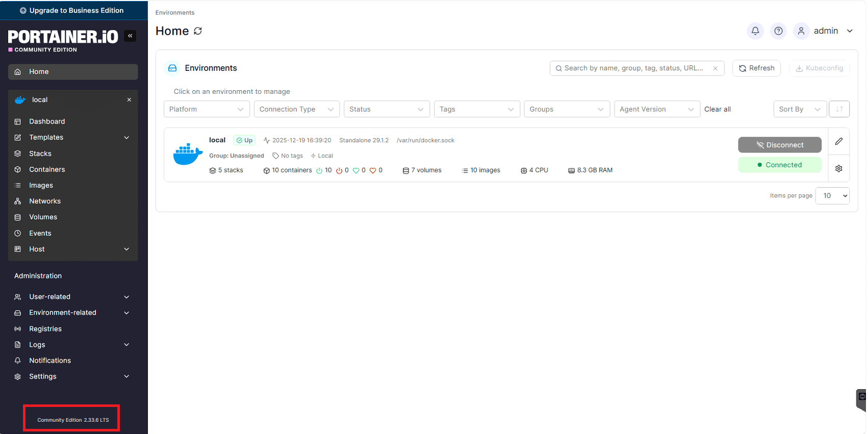Collapse the sidebar with the double-chevron icon
Screen dimensions: 868x434
130,36
